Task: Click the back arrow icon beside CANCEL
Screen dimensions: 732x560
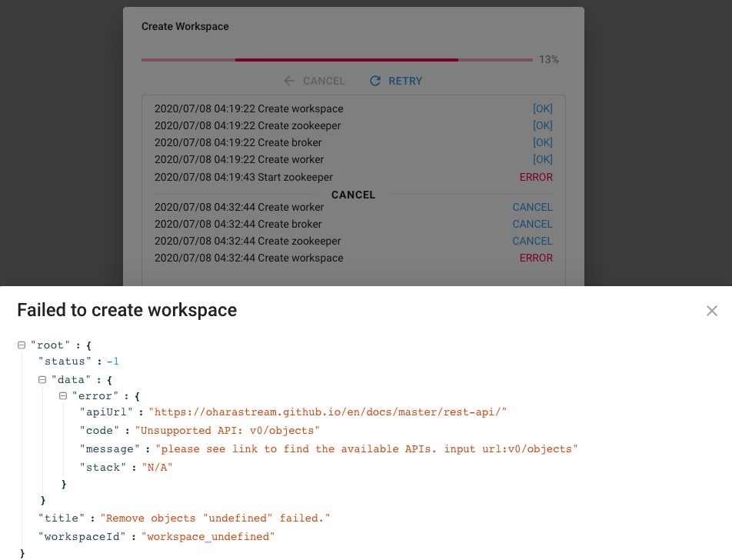Action: pos(289,81)
